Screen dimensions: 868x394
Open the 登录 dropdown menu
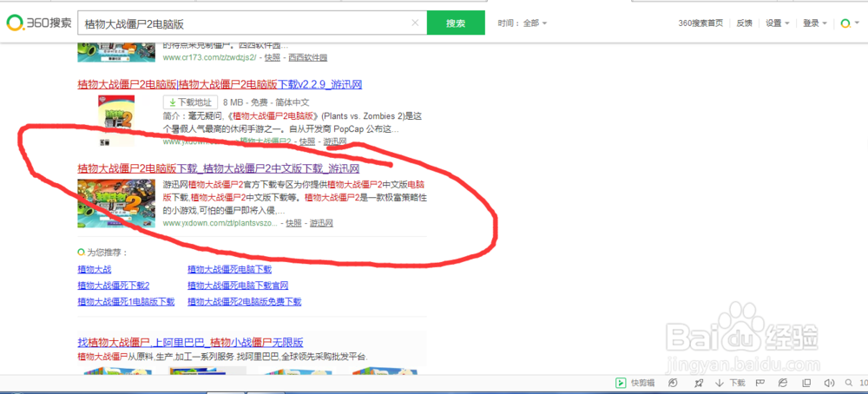pos(814,23)
